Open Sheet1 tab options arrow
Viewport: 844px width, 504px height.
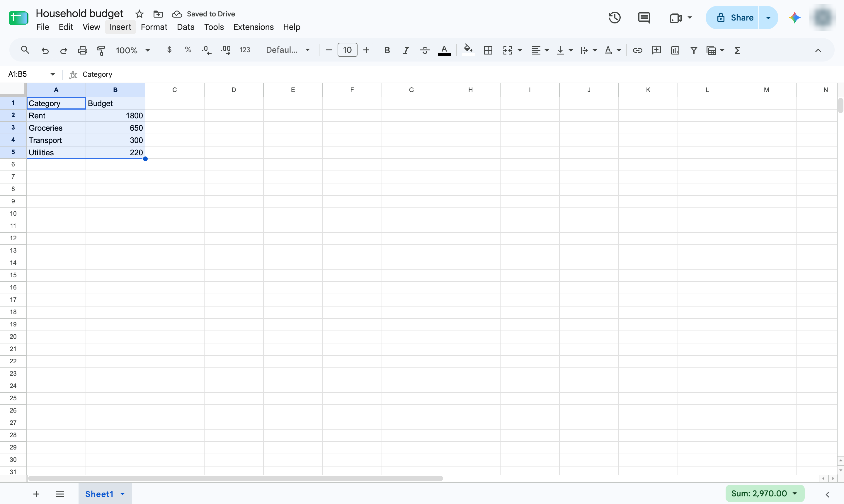122,494
